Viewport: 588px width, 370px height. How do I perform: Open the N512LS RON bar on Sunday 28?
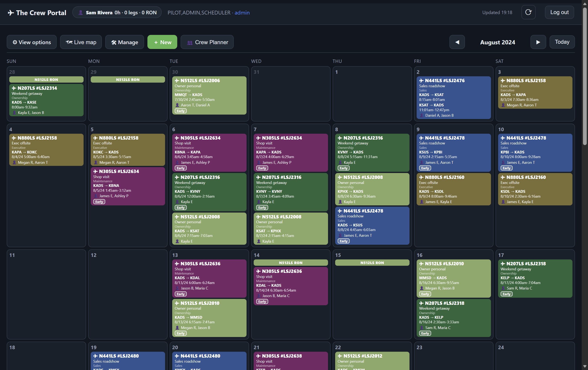(46, 79)
